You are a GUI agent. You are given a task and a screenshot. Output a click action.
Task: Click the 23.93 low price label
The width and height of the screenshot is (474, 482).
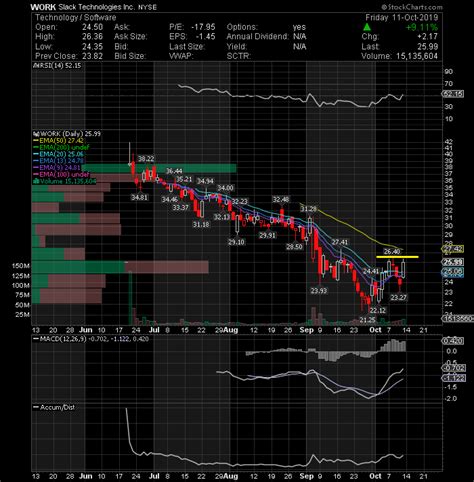[x=319, y=291]
